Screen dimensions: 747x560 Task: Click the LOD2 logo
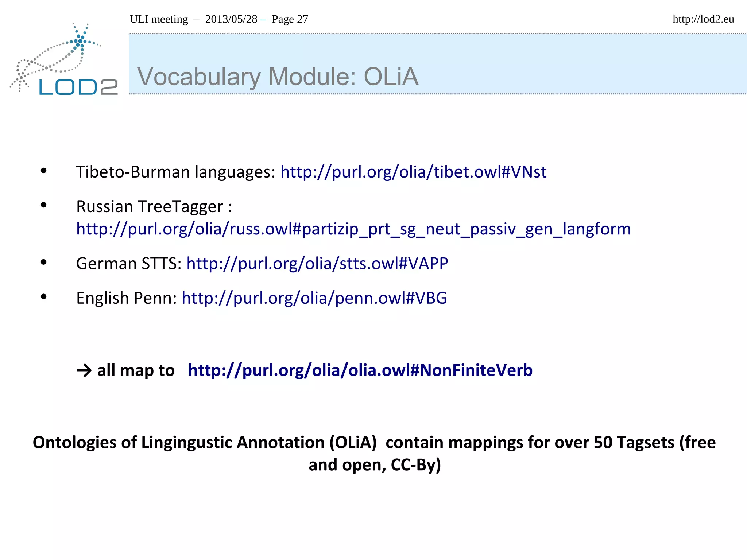click(78, 87)
